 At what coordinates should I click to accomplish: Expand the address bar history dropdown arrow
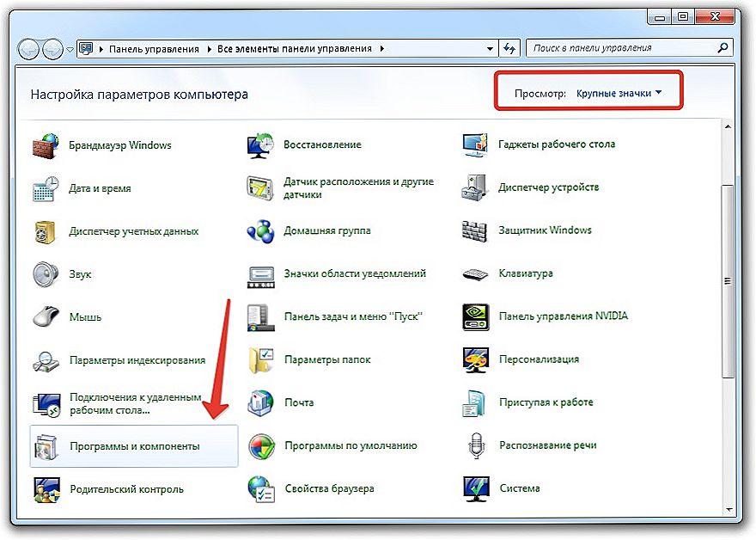pyautogui.click(x=490, y=49)
